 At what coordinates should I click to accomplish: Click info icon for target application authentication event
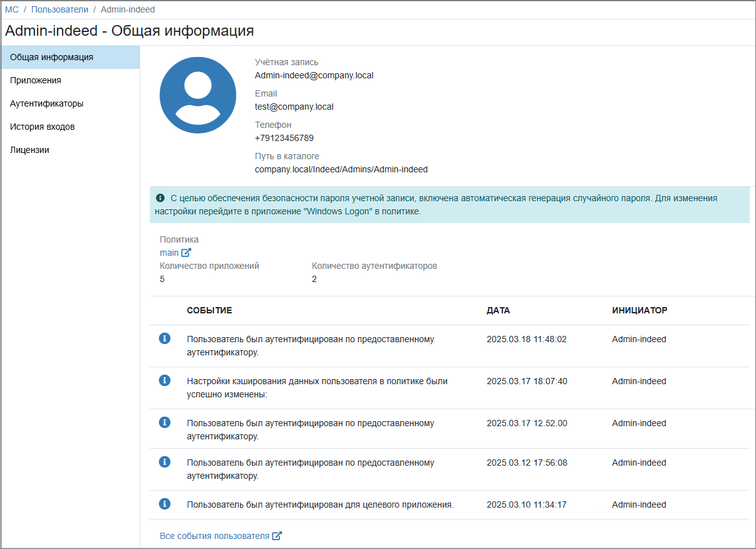[x=165, y=504]
